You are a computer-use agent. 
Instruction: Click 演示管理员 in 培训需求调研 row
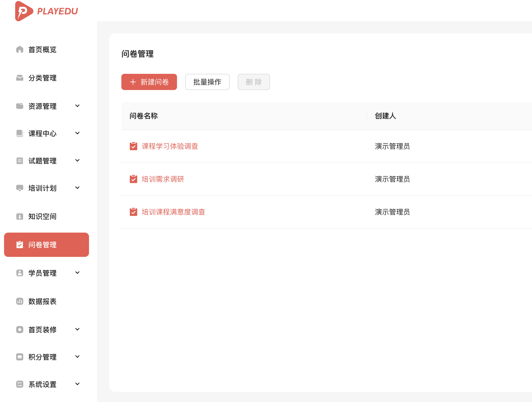[392, 179]
